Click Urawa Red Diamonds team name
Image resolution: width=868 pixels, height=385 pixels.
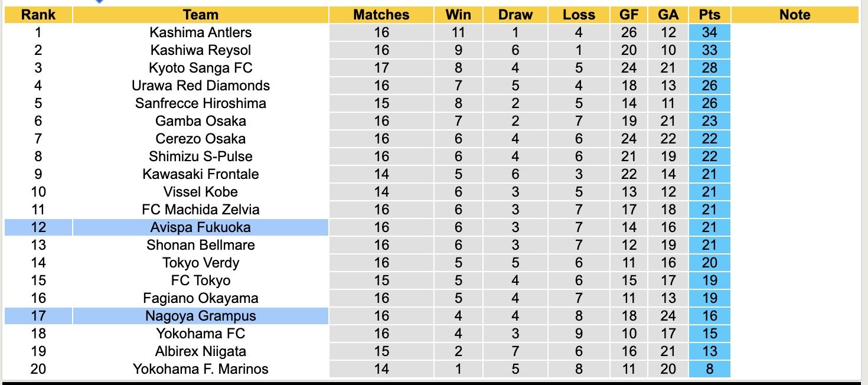[201, 86]
